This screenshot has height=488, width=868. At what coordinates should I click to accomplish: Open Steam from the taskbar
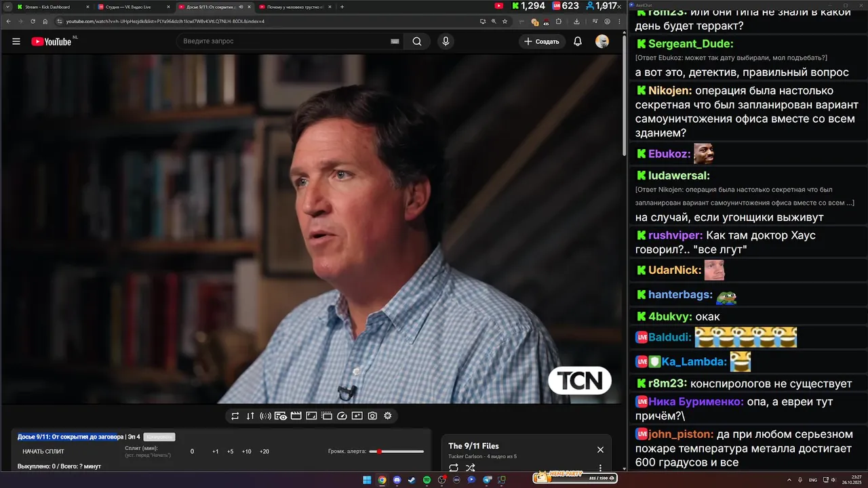point(412,480)
